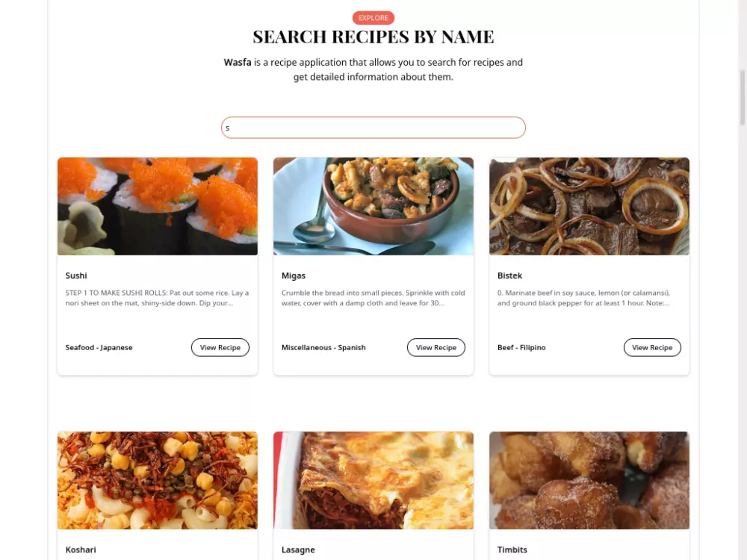Image resolution: width=747 pixels, height=560 pixels.
Task: Click the Timbits dish photo
Action: pos(589,480)
